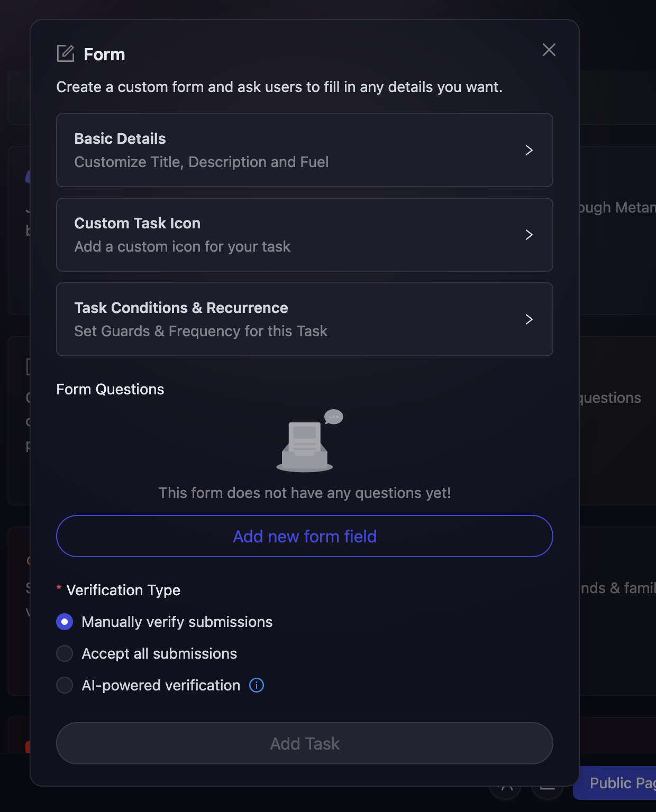Click the Task Conditions & Recurrence row

pos(305,319)
